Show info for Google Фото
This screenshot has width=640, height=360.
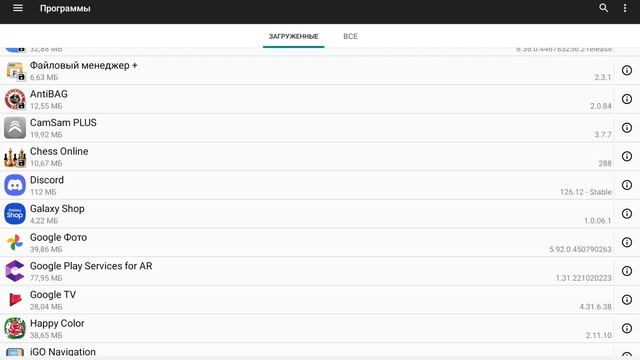[x=627, y=242]
